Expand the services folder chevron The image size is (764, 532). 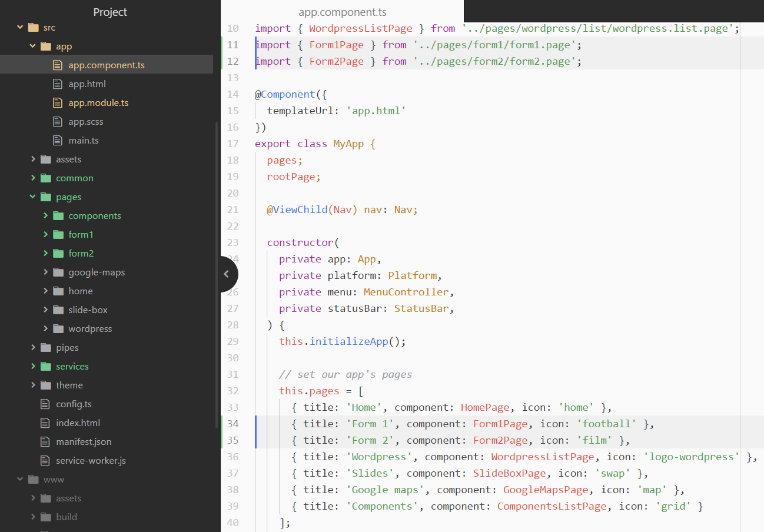pyautogui.click(x=33, y=366)
